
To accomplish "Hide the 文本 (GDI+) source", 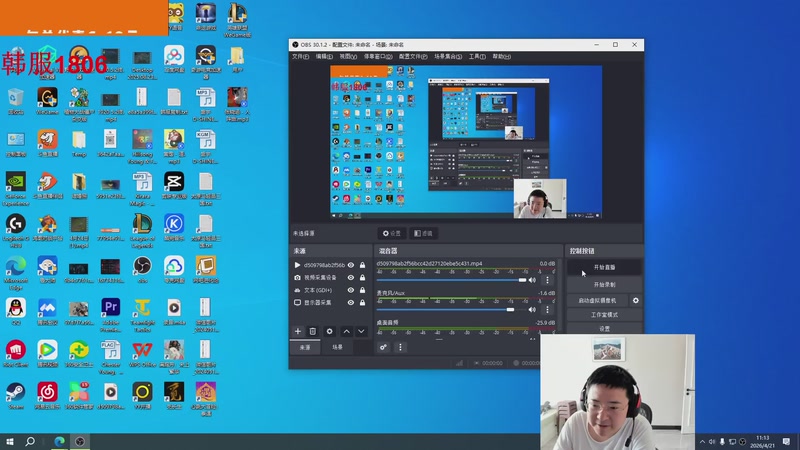I will pyautogui.click(x=351, y=290).
